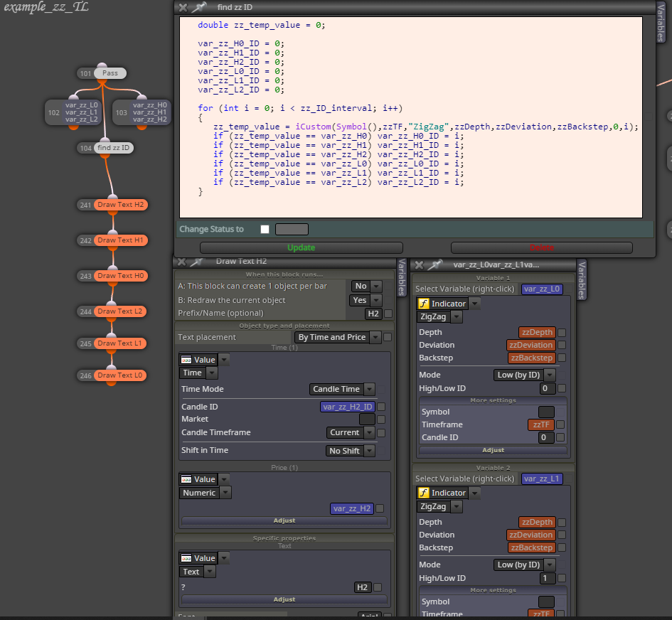Click the Change Status to color box
The width and height of the screenshot is (672, 620).
pyautogui.click(x=292, y=229)
